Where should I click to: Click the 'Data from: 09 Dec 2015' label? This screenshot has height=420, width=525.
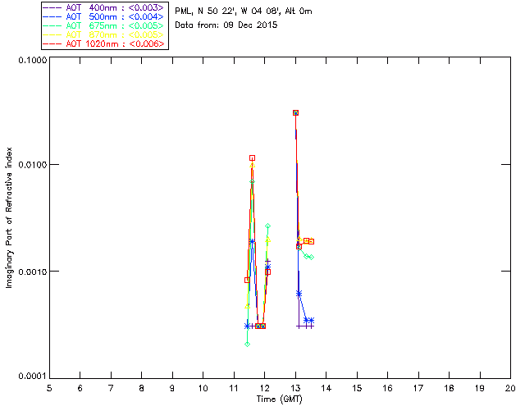pos(226,25)
